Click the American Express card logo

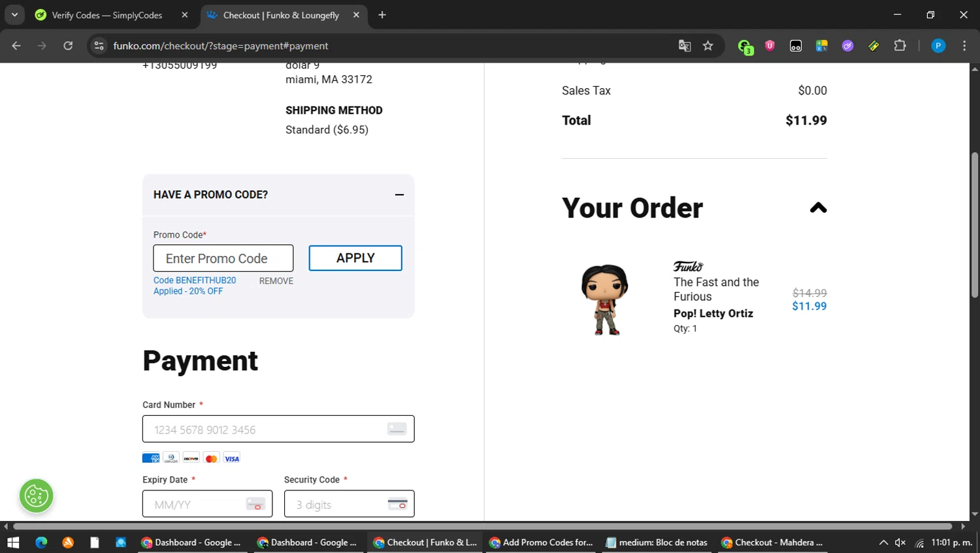(151, 458)
